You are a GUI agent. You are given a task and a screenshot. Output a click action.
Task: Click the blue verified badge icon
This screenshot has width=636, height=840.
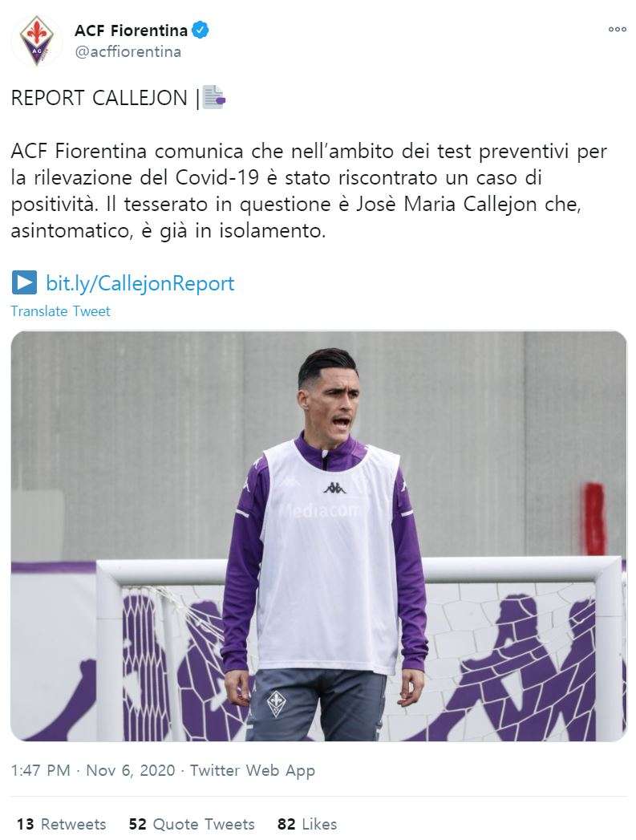pos(201,30)
